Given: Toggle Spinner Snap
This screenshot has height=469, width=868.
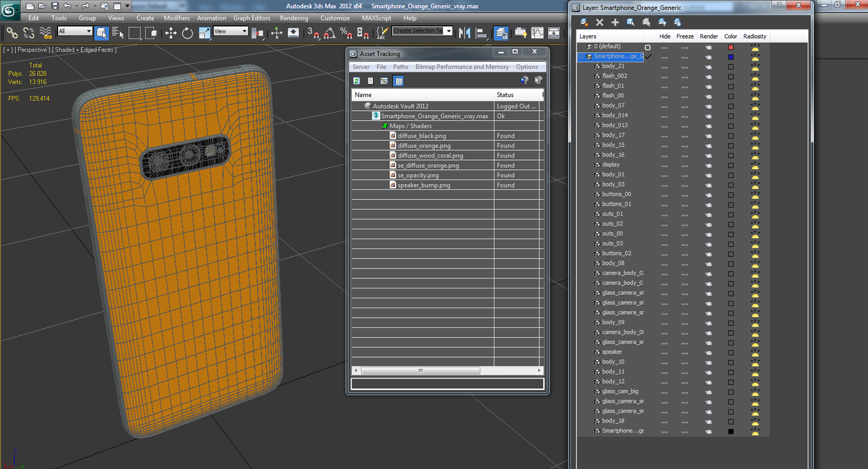Looking at the screenshot, I should click(363, 33).
